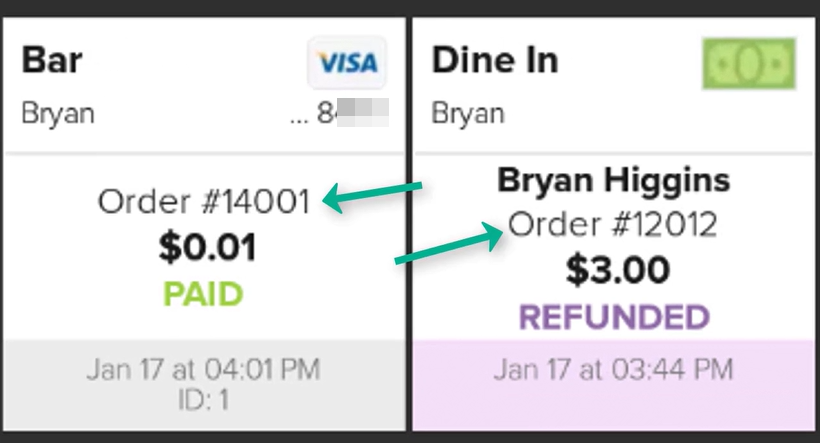Click the green cash payment icon

[x=749, y=63]
